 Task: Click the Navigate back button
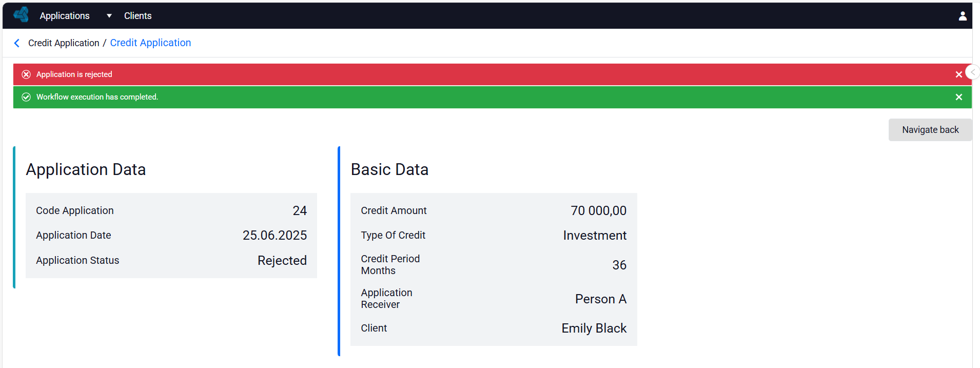(x=930, y=130)
